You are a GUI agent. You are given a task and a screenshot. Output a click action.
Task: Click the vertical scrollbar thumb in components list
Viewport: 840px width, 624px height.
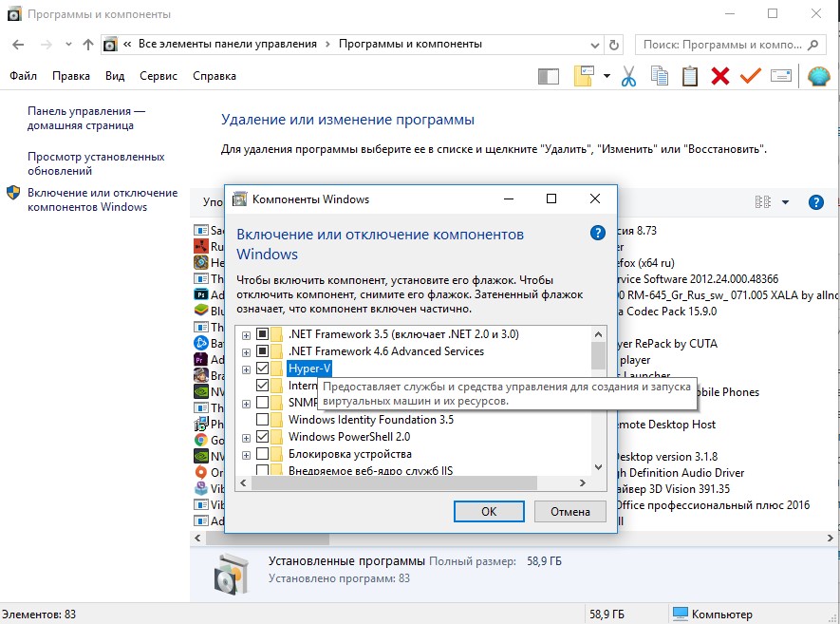pos(598,356)
